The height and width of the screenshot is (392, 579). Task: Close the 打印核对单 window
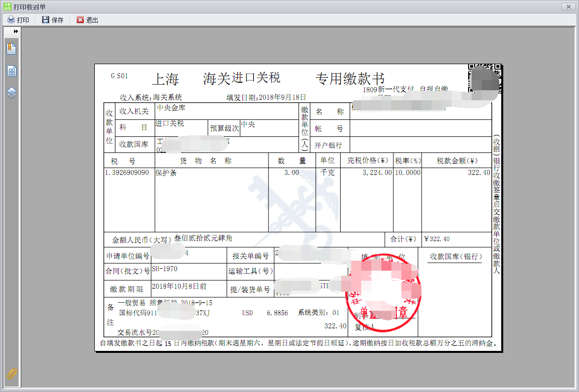point(568,7)
